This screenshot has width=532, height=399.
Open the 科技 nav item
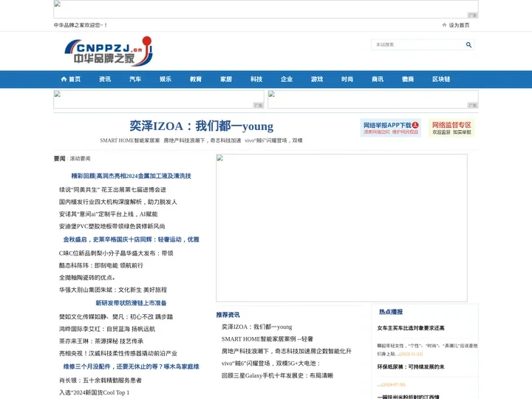pos(256,79)
